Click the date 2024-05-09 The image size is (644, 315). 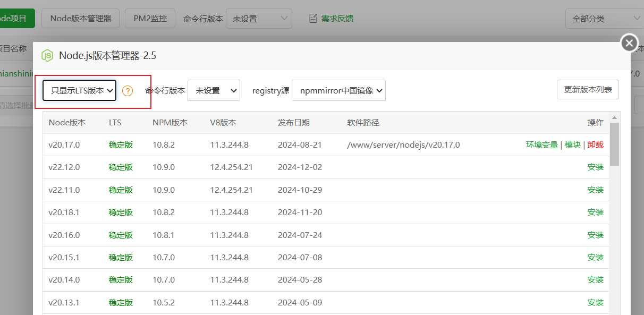(x=300, y=302)
